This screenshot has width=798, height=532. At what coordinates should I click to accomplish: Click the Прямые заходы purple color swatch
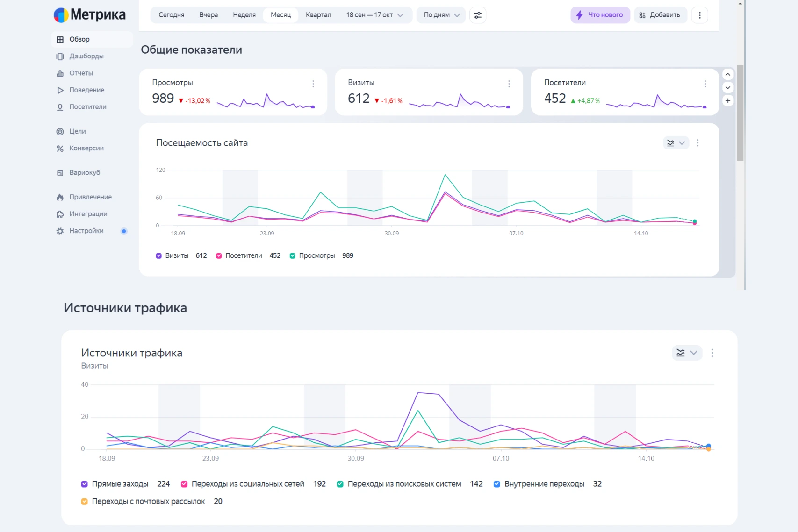tap(85, 484)
